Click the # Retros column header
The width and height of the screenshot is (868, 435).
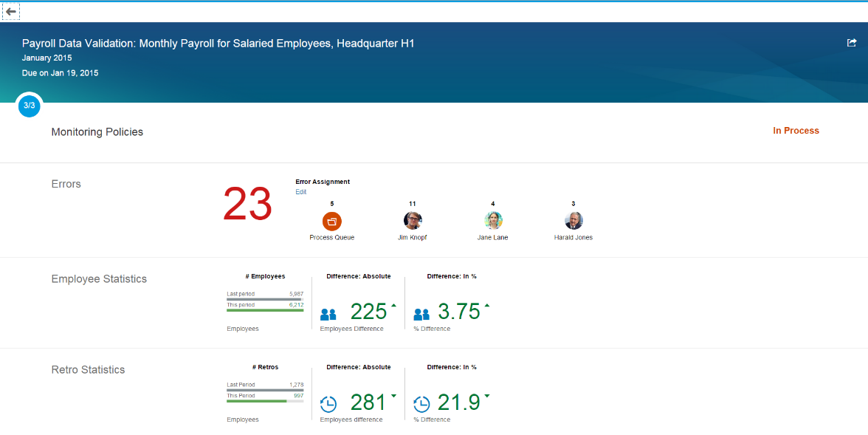[x=265, y=367]
